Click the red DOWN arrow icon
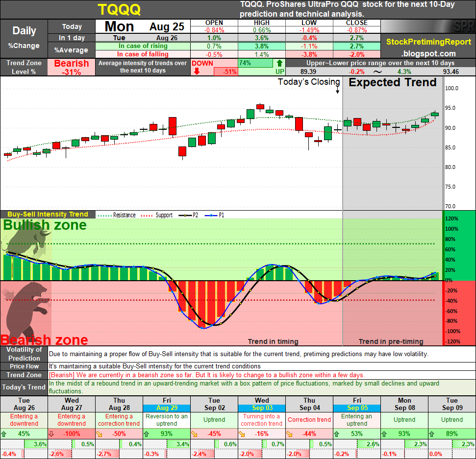The image size is (476, 459). pos(197,72)
